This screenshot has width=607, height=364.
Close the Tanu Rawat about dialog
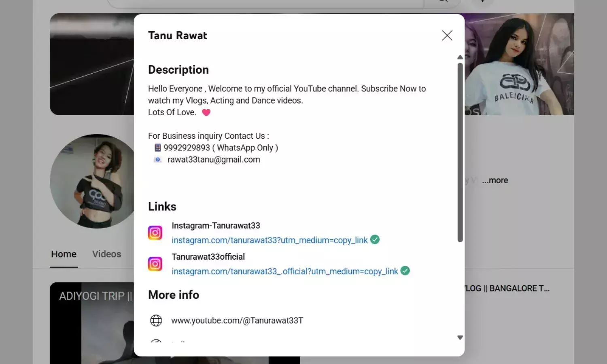tap(447, 36)
